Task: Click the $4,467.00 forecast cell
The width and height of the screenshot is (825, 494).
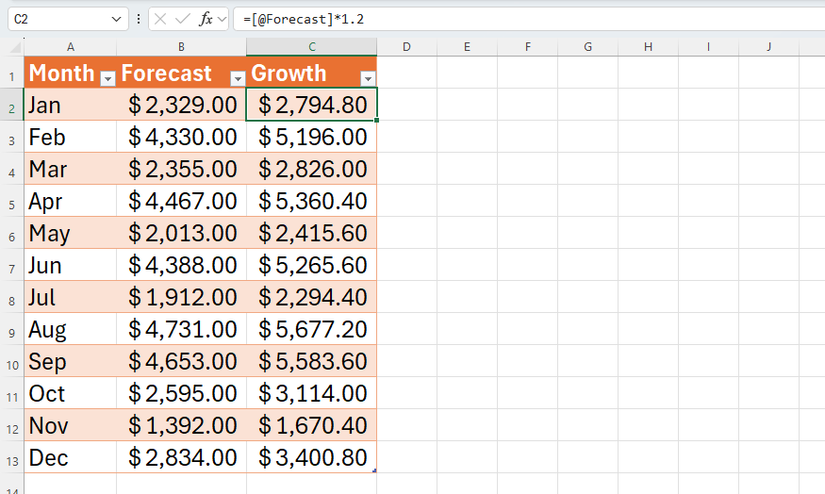Action: tap(182, 201)
